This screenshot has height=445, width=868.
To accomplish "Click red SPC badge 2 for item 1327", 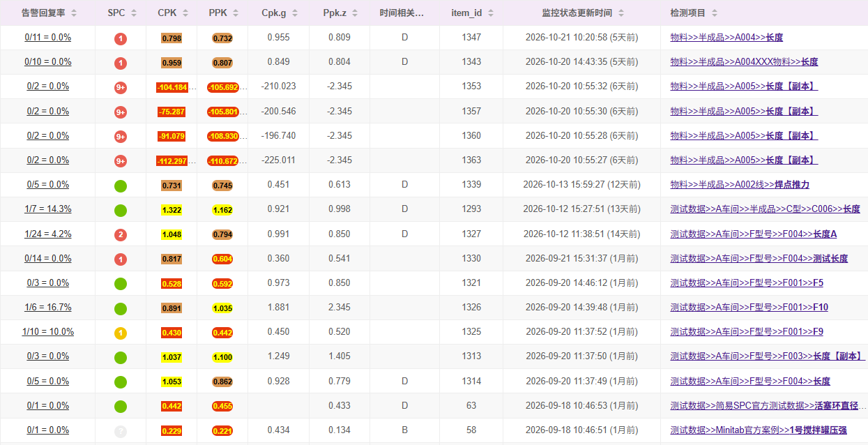I will [121, 234].
